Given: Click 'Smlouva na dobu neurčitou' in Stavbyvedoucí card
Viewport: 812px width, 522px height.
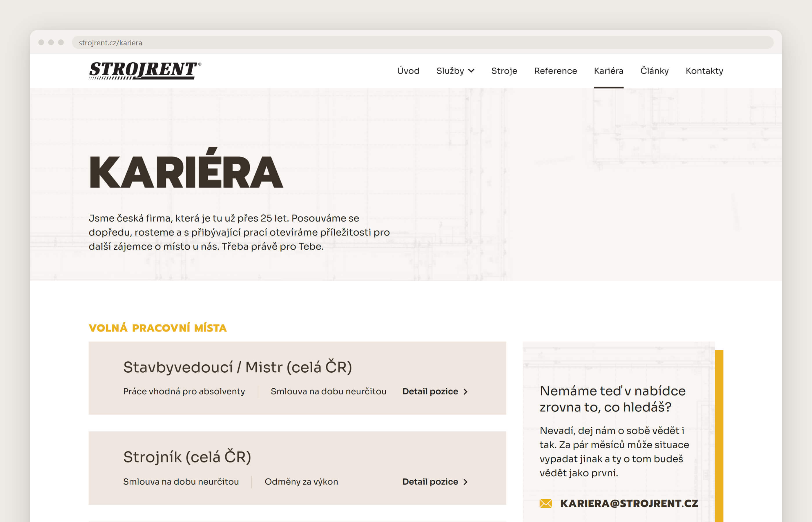Looking at the screenshot, I should coord(328,391).
